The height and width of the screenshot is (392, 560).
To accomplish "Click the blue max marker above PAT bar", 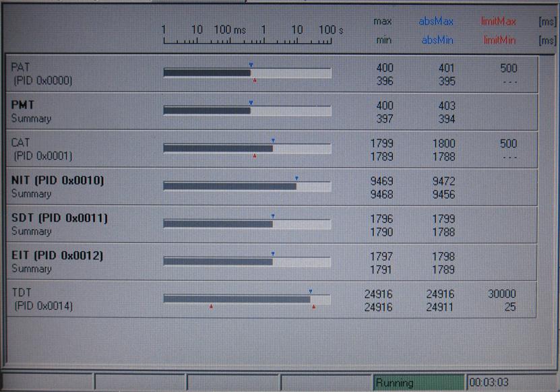I will tap(251, 65).
